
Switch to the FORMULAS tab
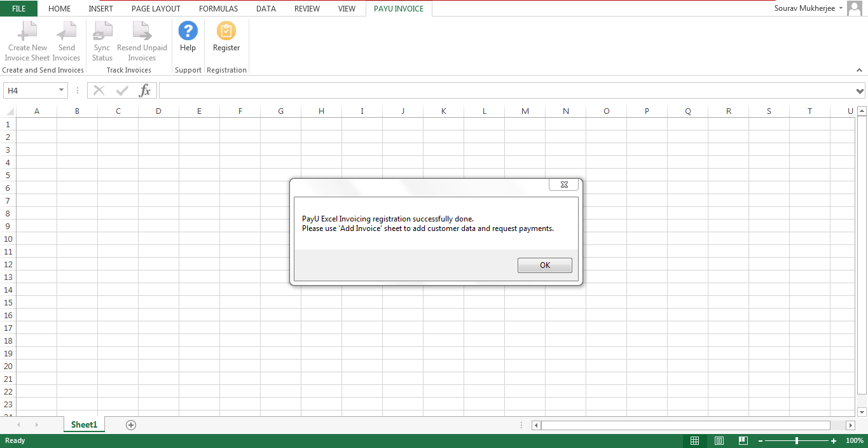pyautogui.click(x=218, y=8)
